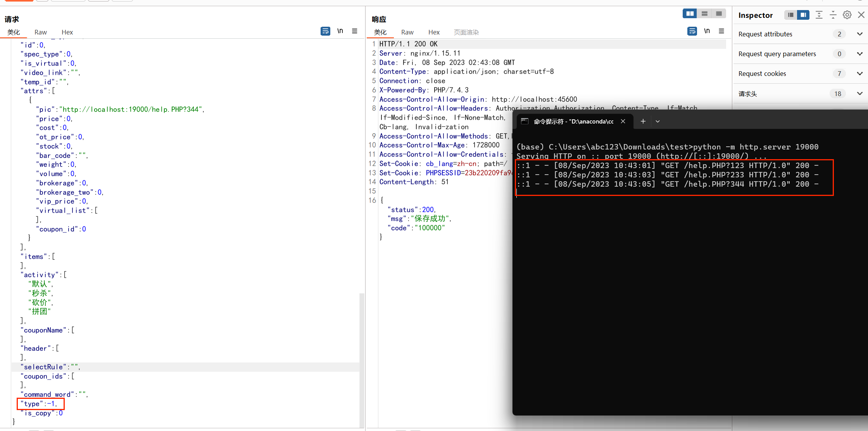Click Set-Cookie PHPSESSID header line

pos(446,173)
